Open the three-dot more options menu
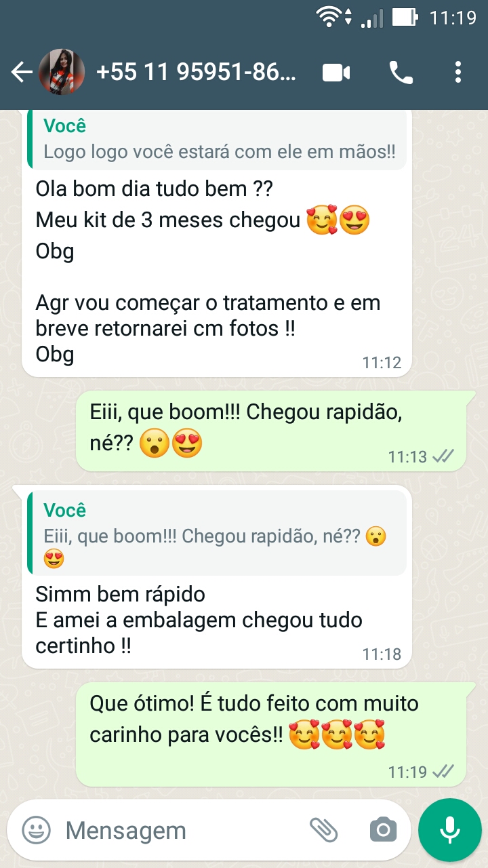The height and width of the screenshot is (868, 488). tap(459, 73)
